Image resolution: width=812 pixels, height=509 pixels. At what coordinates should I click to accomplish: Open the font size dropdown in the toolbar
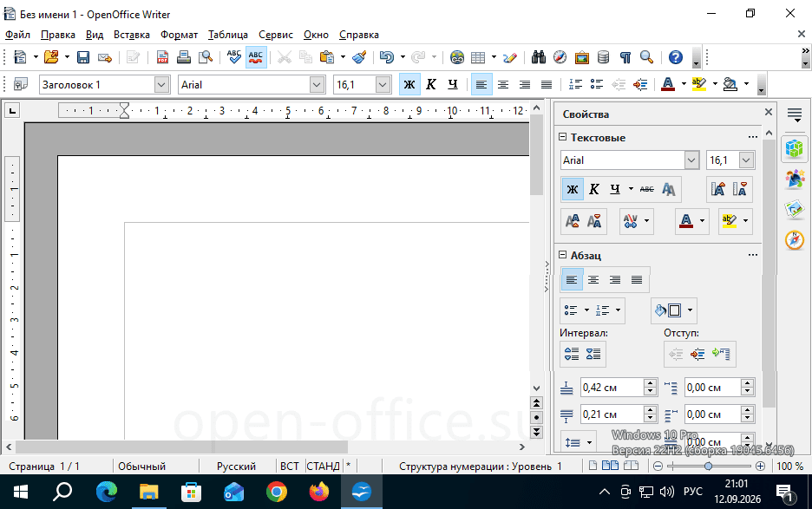point(383,84)
